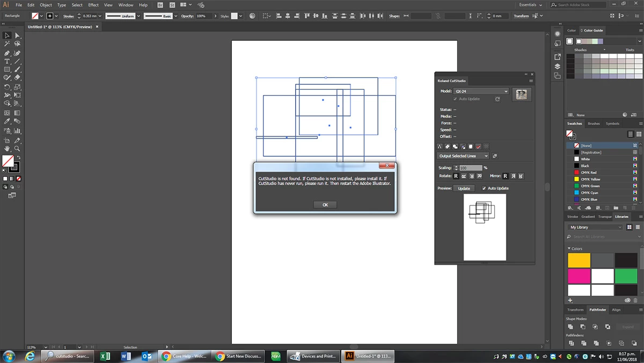Click the Transform link in control bar
This screenshot has height=363, width=644.
click(x=521, y=16)
